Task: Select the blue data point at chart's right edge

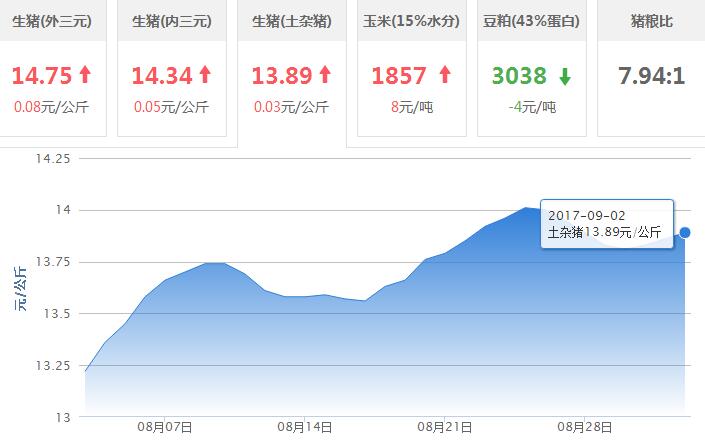Action: pos(685,232)
